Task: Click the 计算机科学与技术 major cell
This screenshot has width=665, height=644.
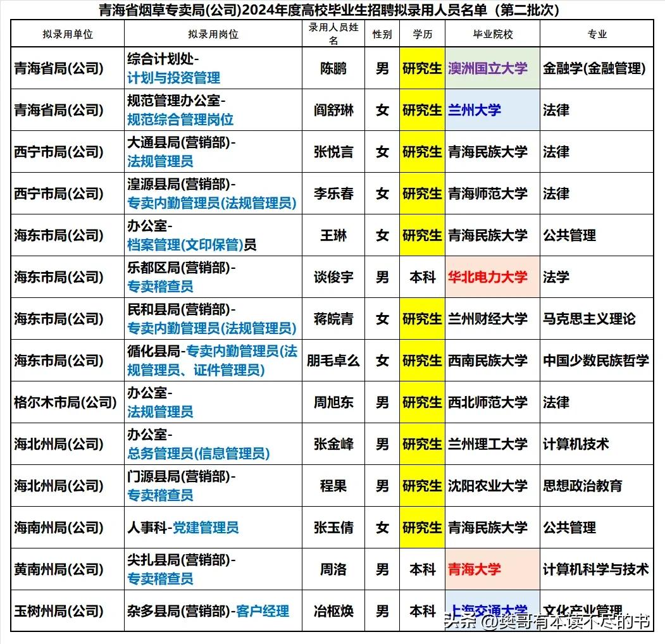Action: point(596,569)
